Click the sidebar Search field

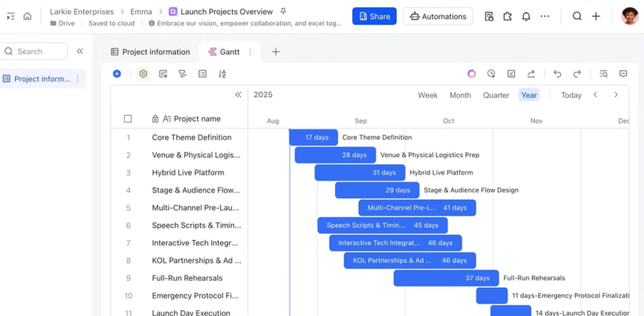coord(35,51)
